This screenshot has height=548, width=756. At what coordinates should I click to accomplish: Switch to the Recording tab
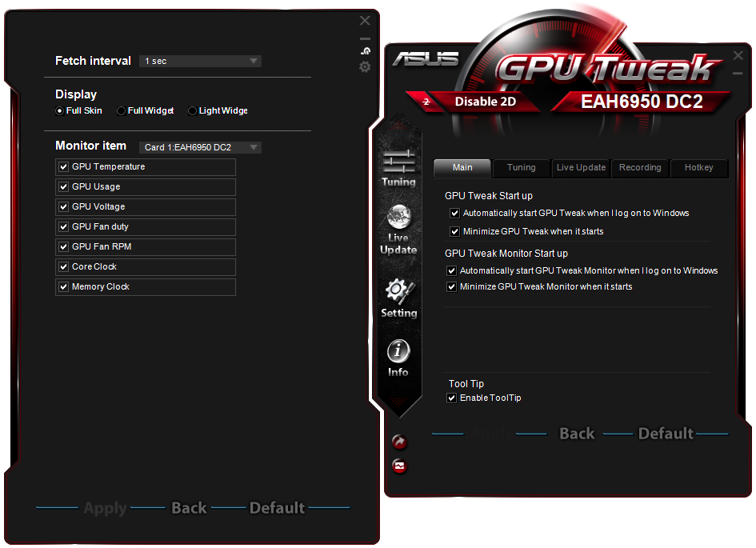tap(640, 167)
